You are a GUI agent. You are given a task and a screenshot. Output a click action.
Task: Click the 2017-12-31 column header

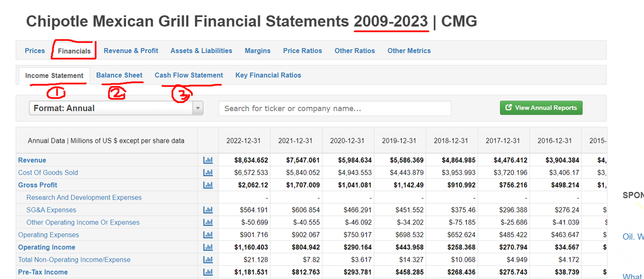[x=503, y=141]
